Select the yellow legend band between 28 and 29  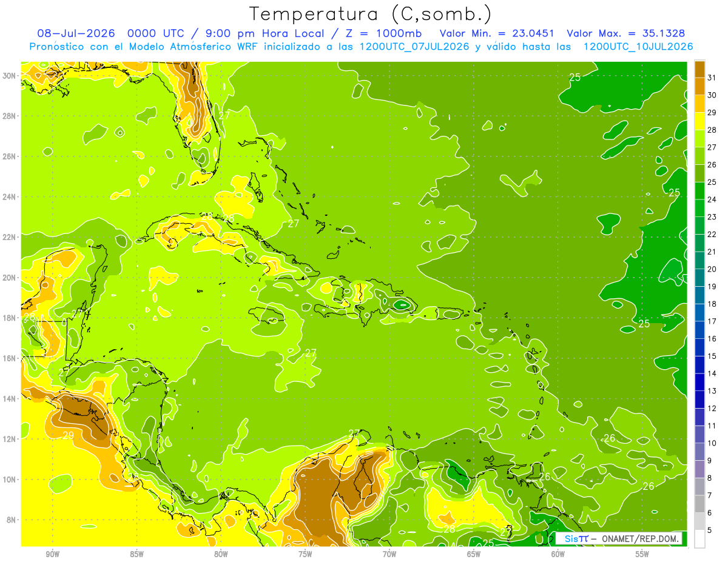coord(699,121)
